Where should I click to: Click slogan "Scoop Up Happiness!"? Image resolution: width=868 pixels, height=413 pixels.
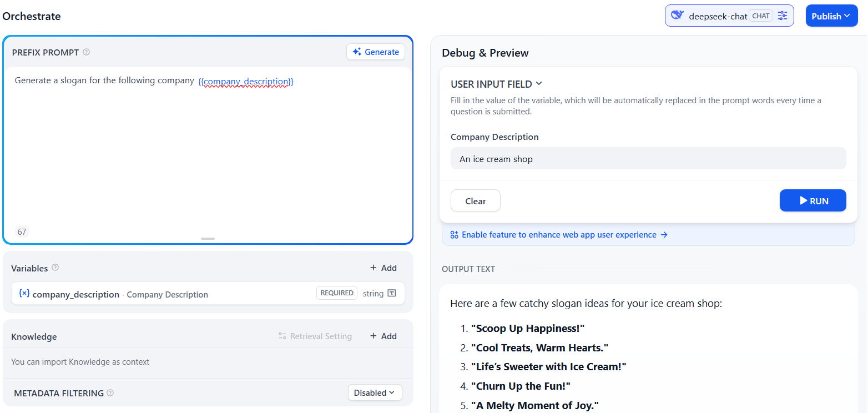click(528, 329)
